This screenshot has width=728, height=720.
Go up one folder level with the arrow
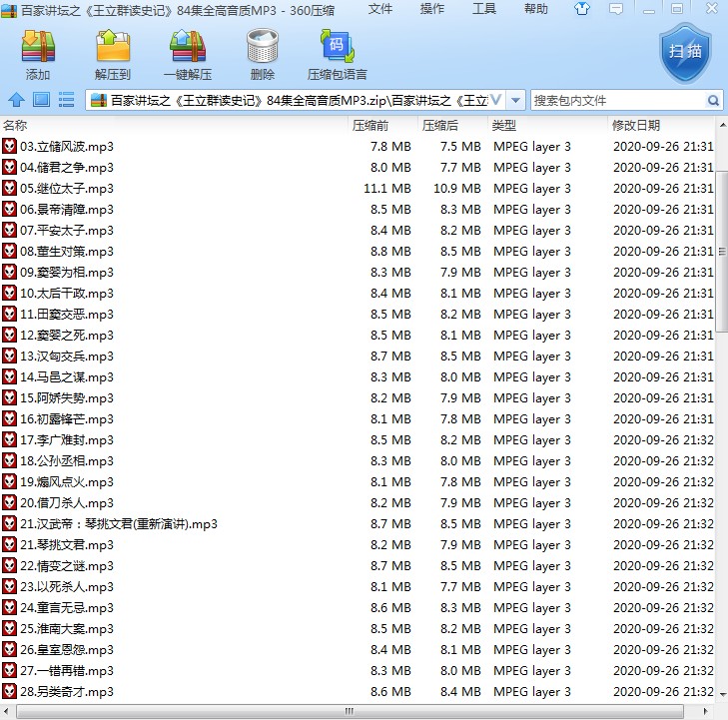(16, 100)
